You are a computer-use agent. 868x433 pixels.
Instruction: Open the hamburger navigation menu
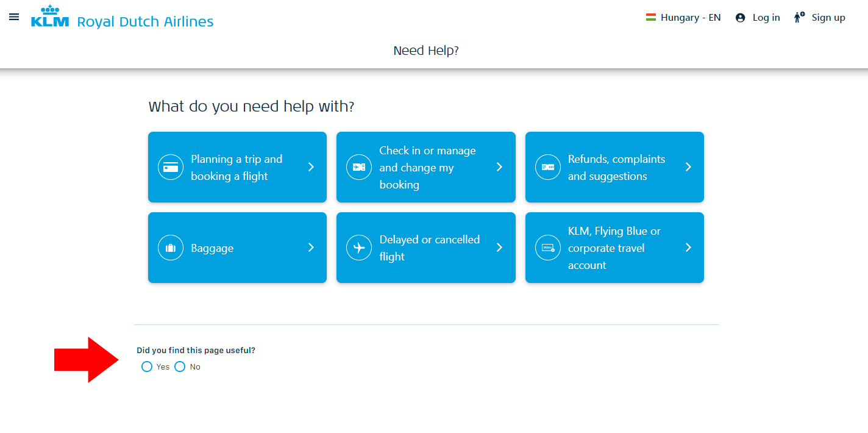pos(14,17)
